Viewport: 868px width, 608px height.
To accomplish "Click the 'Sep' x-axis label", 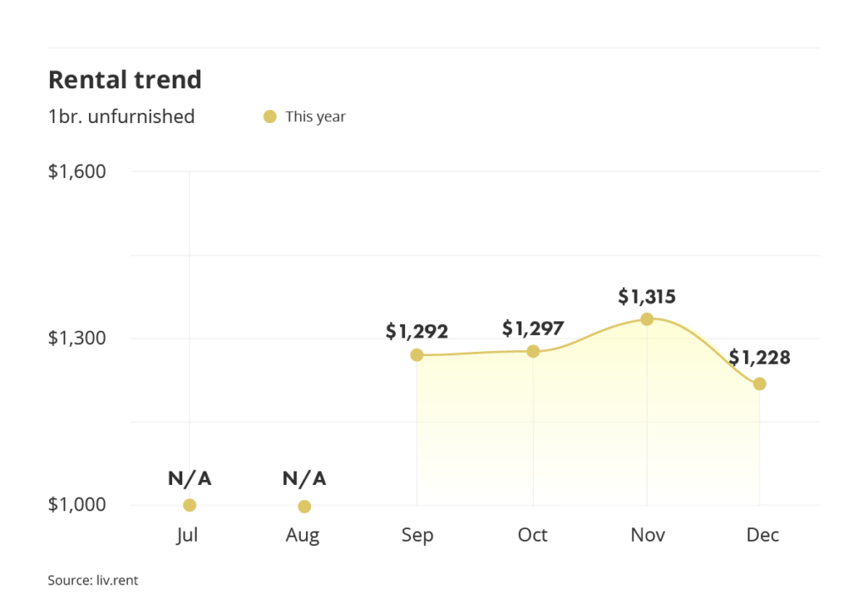I will click(417, 535).
